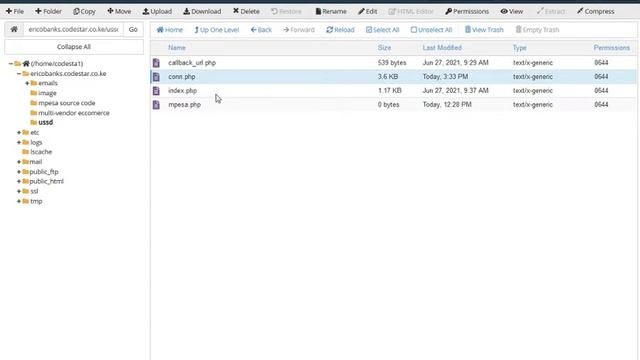The height and width of the screenshot is (360, 640).
Task: Reload the file listing
Action: click(340, 30)
